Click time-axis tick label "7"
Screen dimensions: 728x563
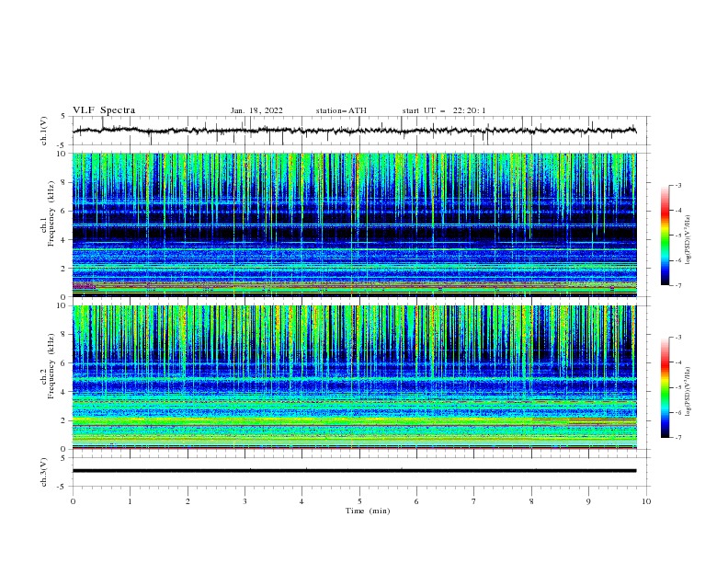tap(474, 501)
